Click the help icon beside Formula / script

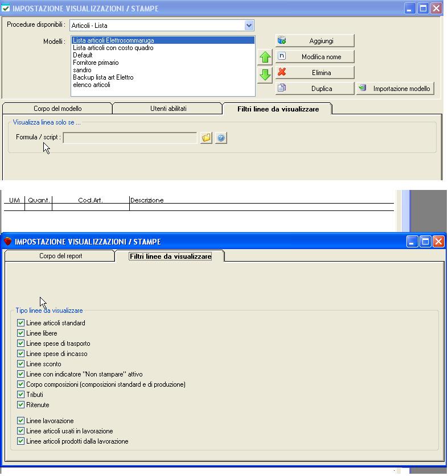pyautogui.click(x=221, y=138)
